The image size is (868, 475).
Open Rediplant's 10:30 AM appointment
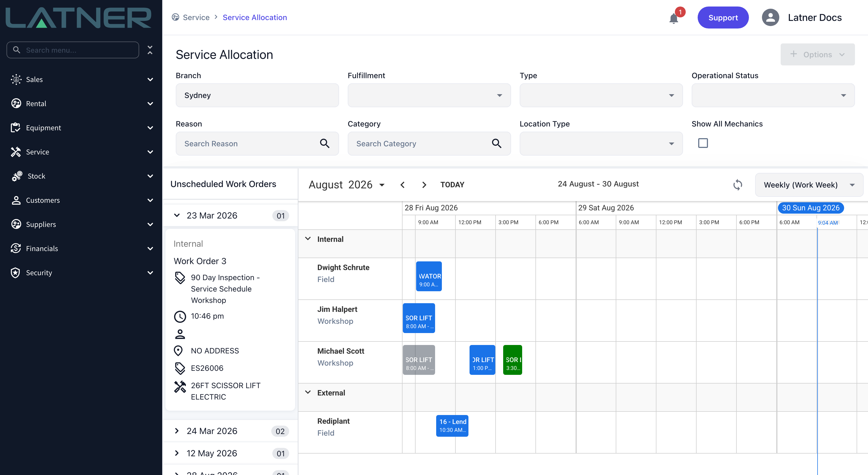point(452,426)
